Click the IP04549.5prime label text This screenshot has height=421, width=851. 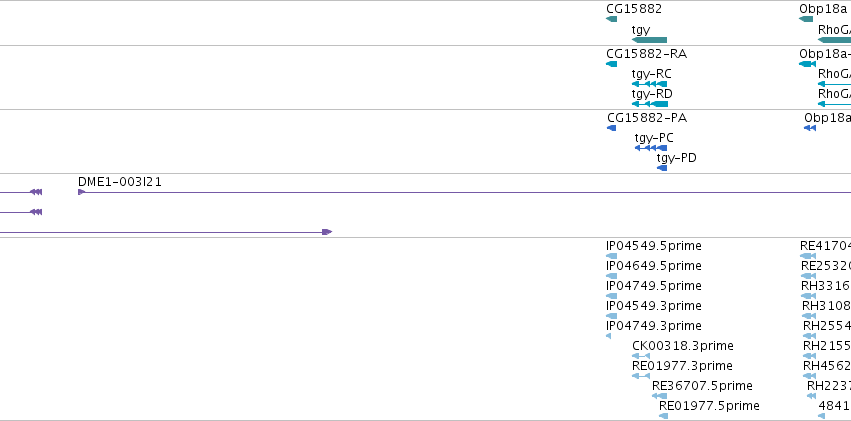point(654,246)
